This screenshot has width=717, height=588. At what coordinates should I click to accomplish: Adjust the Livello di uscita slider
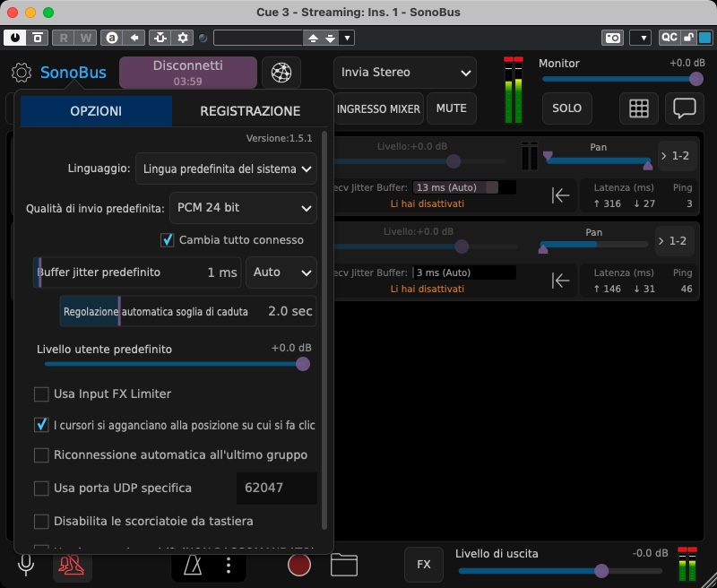(x=601, y=571)
